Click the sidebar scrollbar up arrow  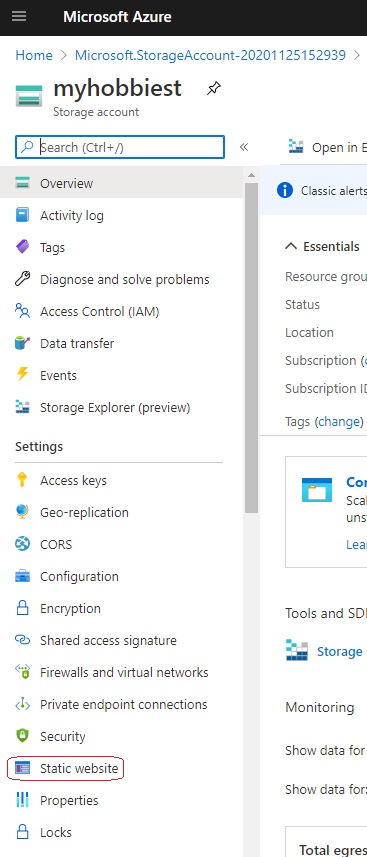tap(251, 175)
